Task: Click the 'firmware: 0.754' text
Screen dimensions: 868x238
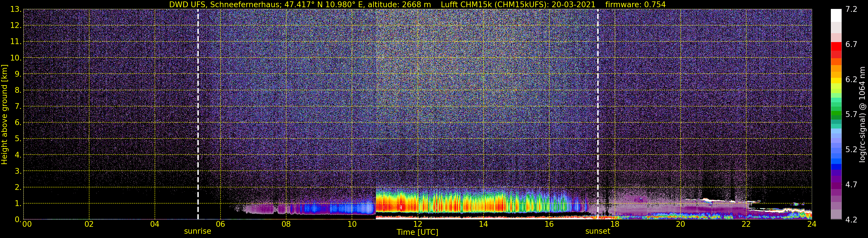Action: [635, 4]
